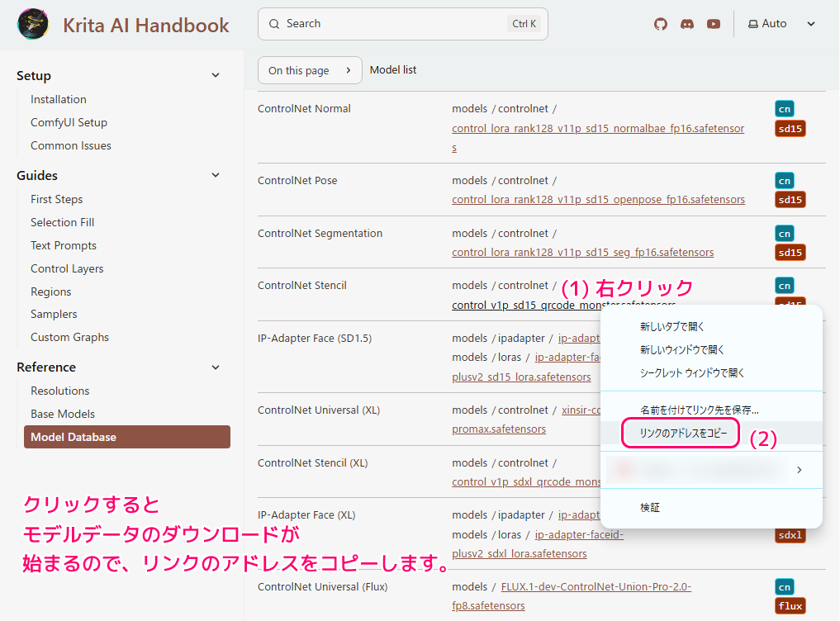The image size is (840, 621).
Task: Click the sdxl badge
Action: [x=790, y=535]
